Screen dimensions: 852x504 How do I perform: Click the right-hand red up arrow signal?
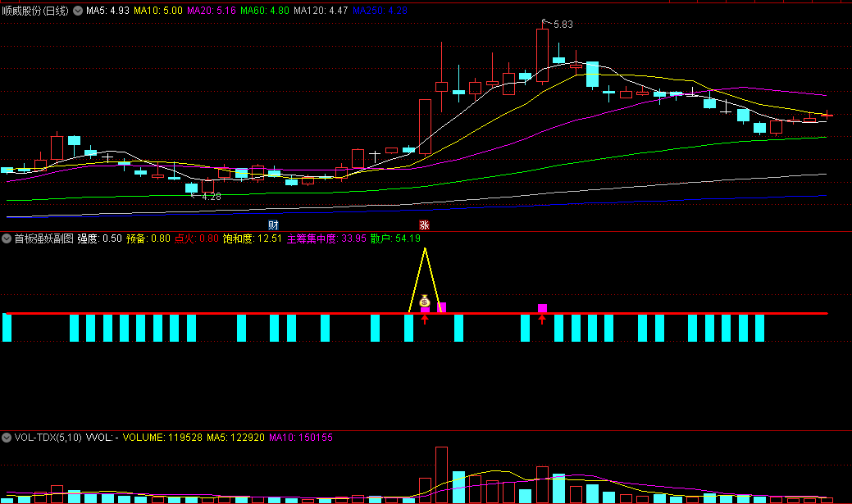pos(542,320)
